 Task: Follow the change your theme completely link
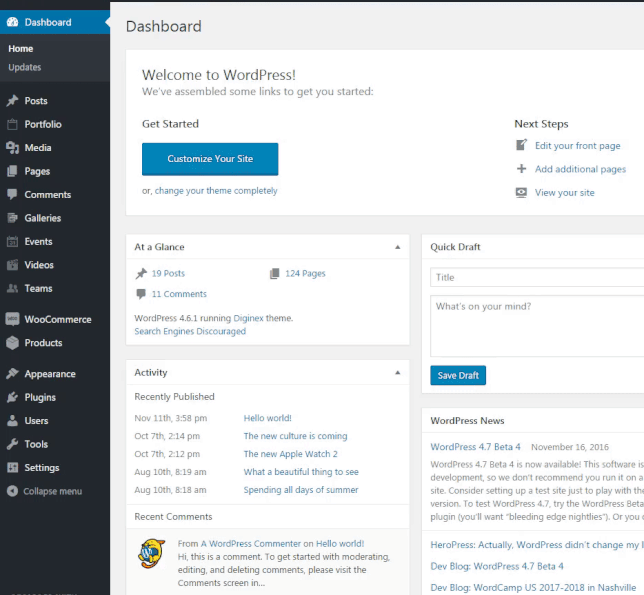(x=216, y=191)
